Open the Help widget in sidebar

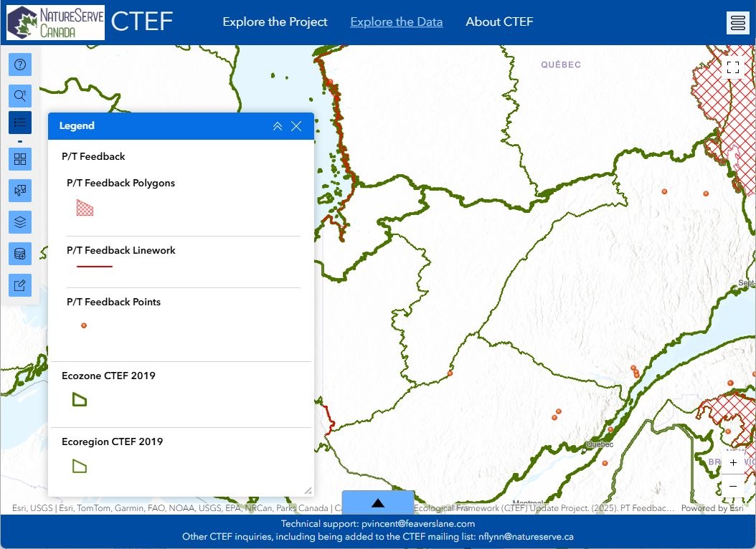pyautogui.click(x=20, y=65)
